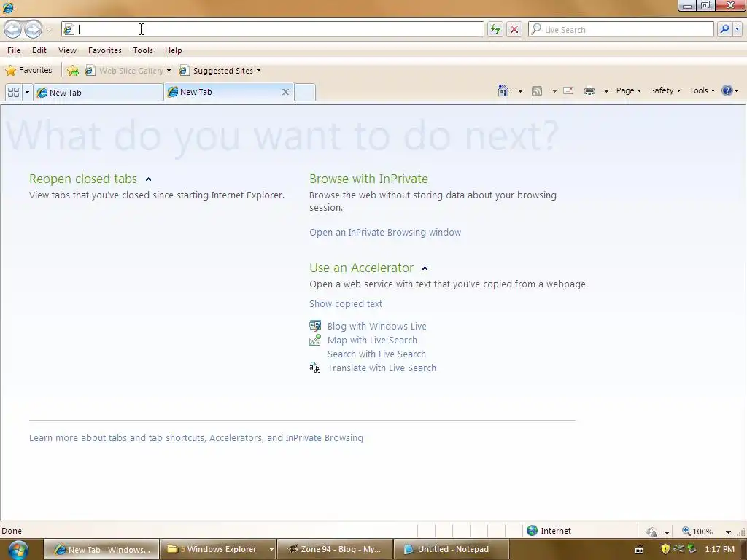Click the Map with Live Search icon
The image size is (747, 560).
(315, 340)
